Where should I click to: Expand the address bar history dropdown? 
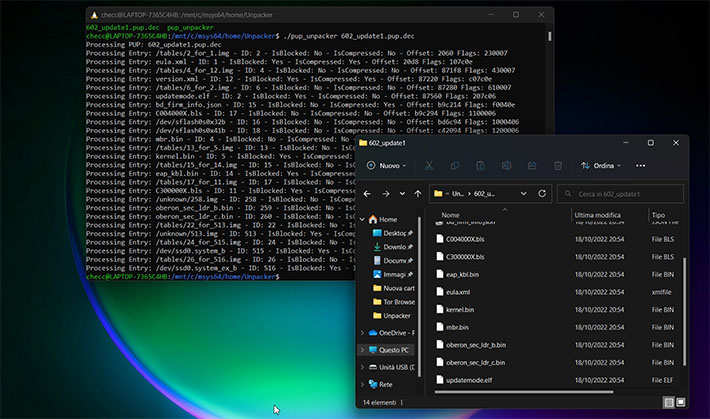click(523, 194)
